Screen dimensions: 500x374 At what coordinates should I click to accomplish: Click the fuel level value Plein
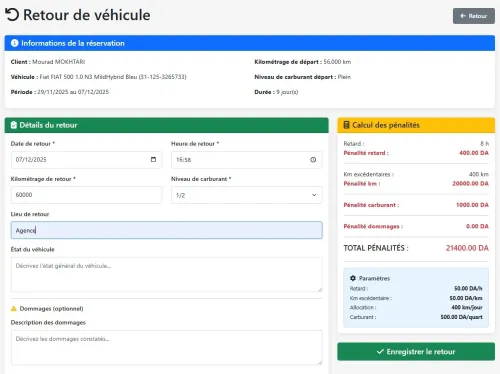point(344,77)
